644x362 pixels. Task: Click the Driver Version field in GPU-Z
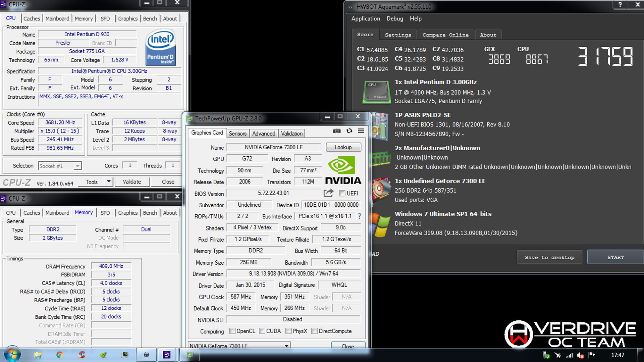click(x=293, y=274)
